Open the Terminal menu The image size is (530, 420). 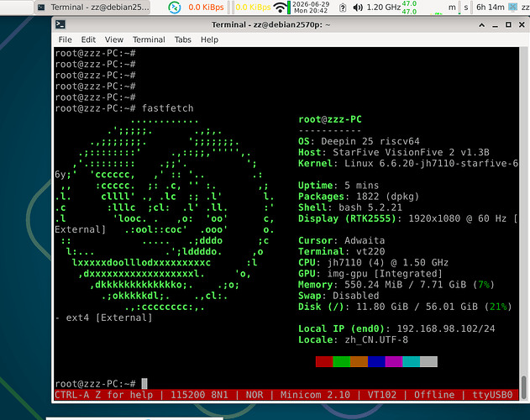(x=149, y=39)
